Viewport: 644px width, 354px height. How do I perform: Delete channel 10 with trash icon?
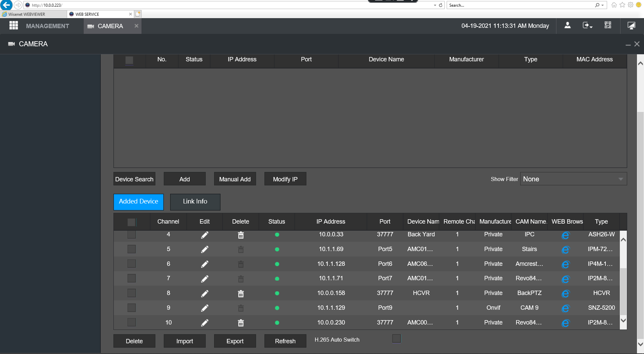[x=241, y=323]
